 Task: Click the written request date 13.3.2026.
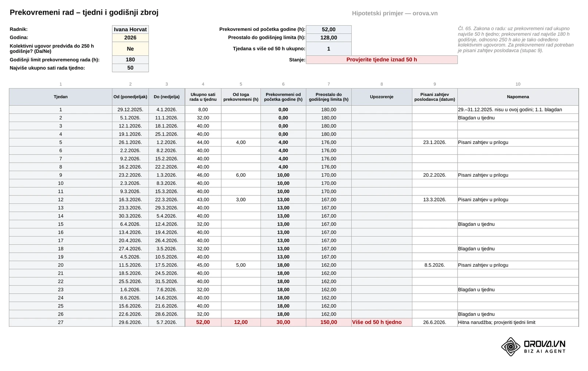tap(434, 199)
